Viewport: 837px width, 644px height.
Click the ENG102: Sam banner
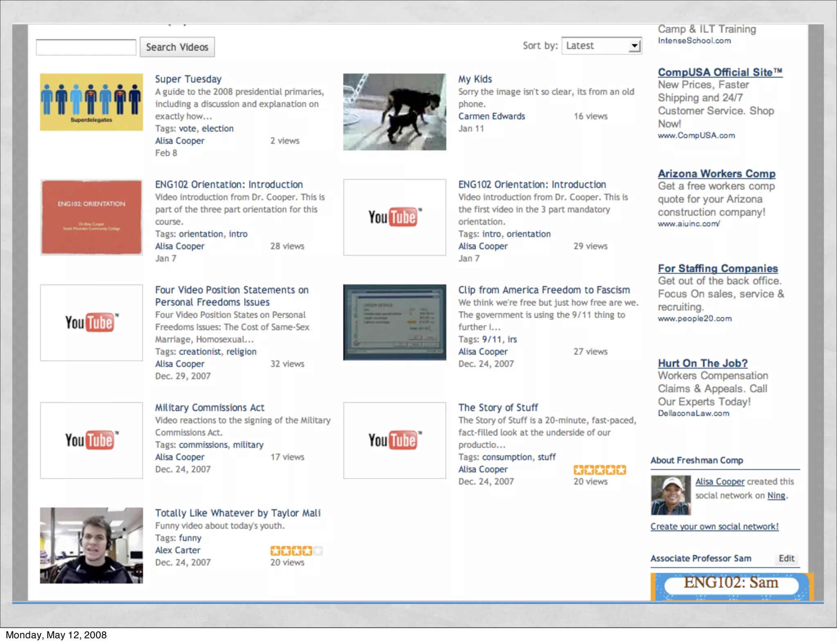[732, 585]
